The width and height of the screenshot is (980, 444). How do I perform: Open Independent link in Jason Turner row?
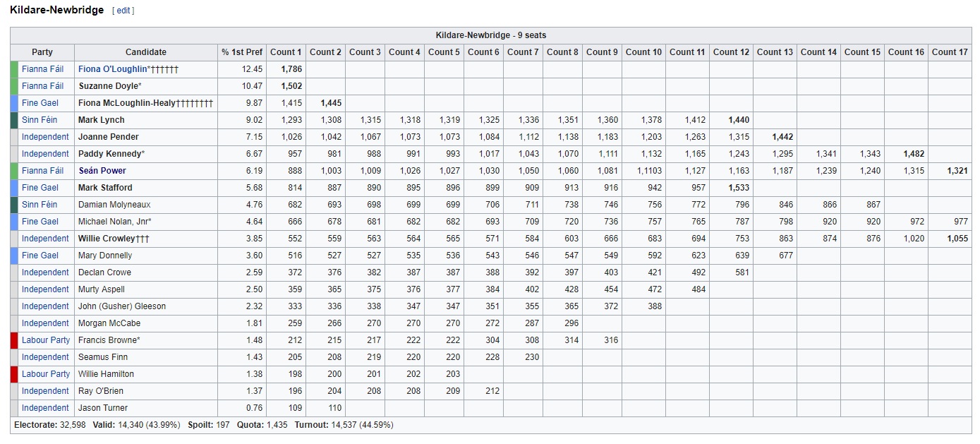click(45, 408)
